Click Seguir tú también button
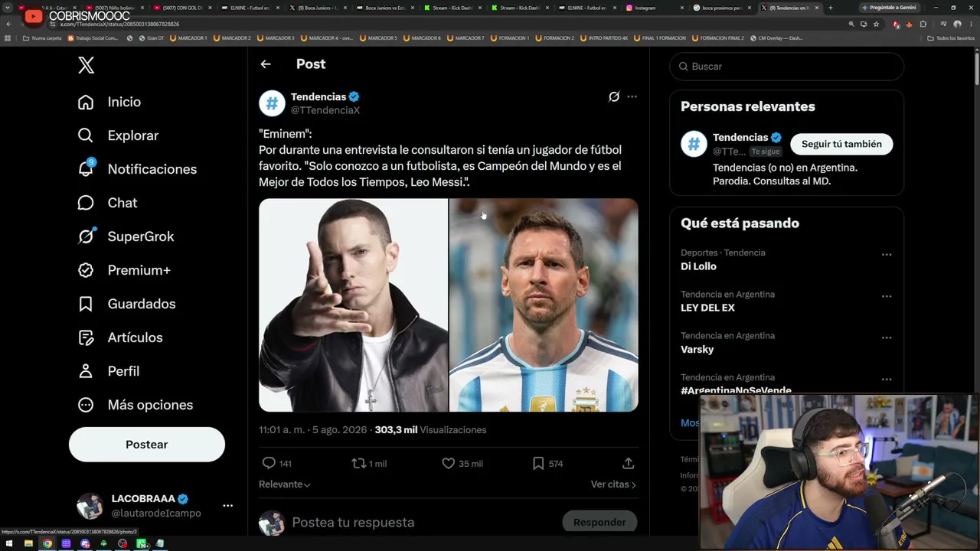This screenshot has width=980, height=551. pos(841,144)
